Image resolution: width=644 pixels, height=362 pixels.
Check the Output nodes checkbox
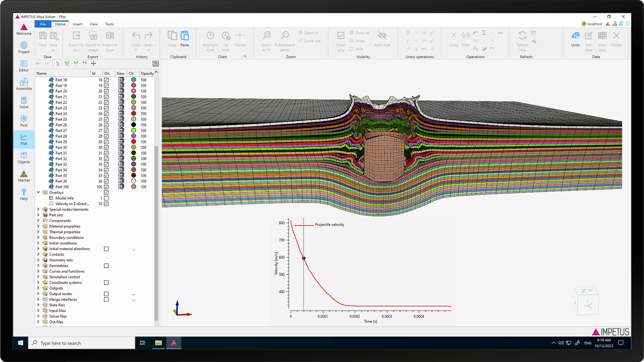pos(106,294)
